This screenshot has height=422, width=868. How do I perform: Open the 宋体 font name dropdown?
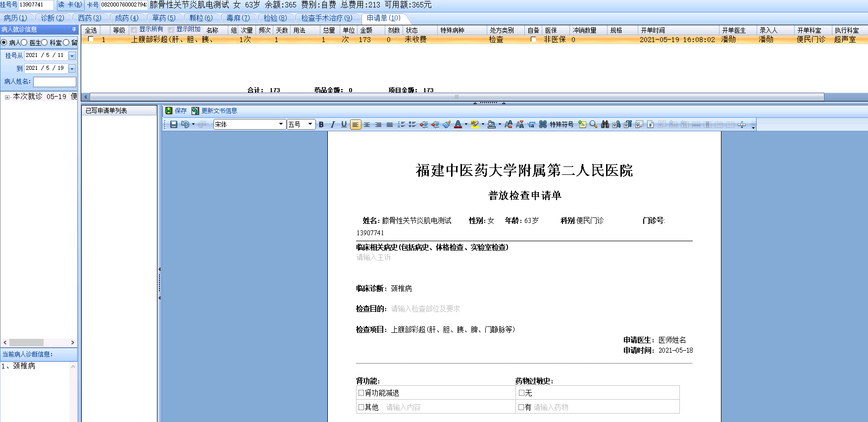pos(281,124)
